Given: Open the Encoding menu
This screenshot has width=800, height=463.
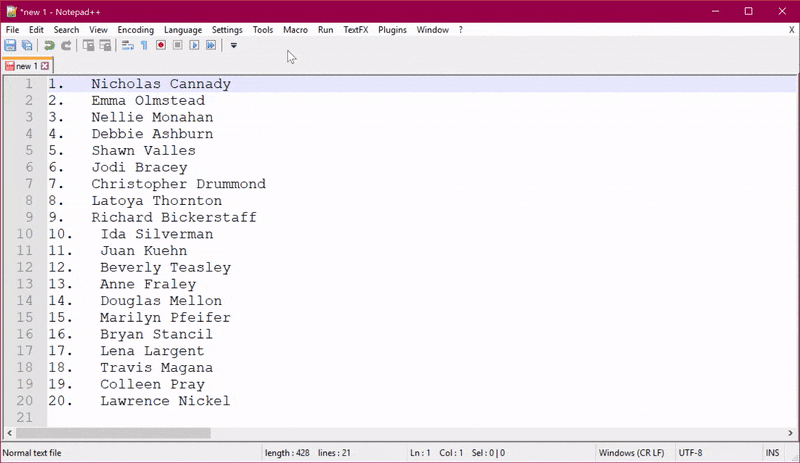Looking at the screenshot, I should pos(135,30).
